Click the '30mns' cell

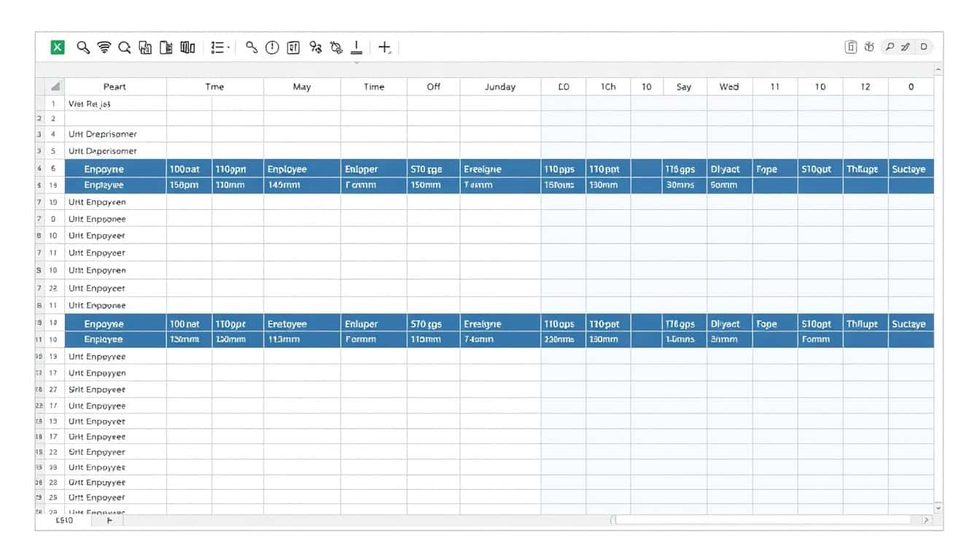pos(684,185)
